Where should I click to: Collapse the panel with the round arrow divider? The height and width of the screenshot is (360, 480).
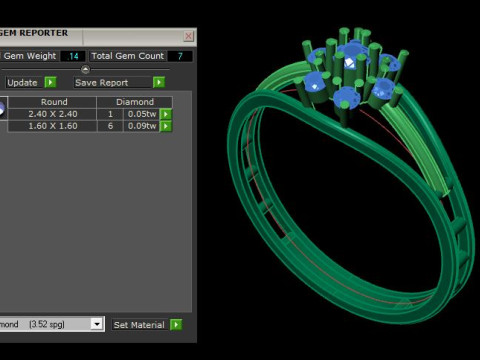tap(85, 69)
